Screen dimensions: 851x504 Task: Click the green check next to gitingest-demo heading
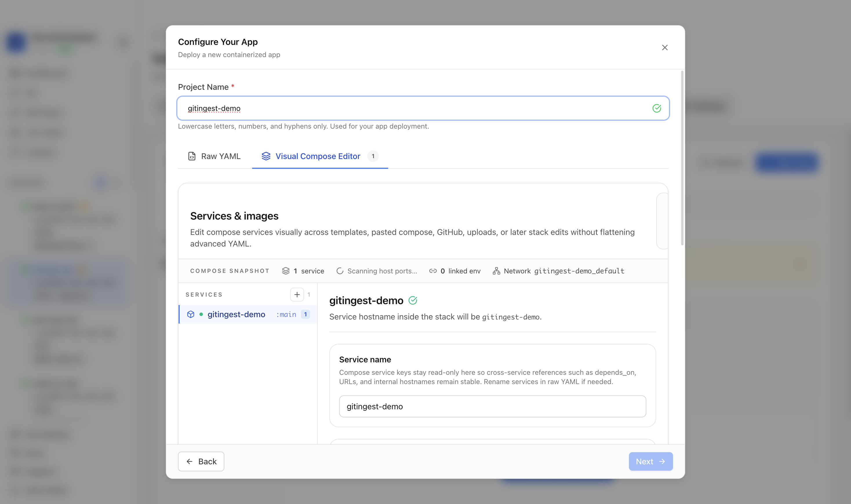(x=412, y=301)
